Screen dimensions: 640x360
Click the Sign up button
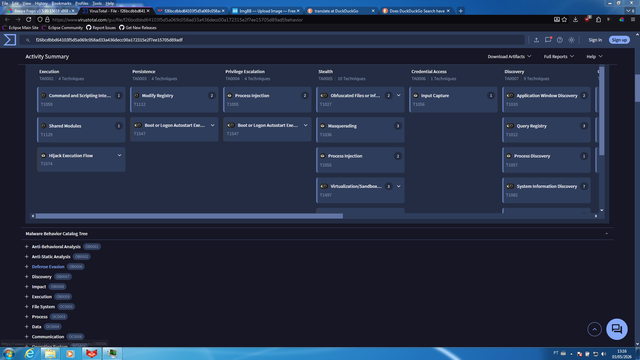coord(619,40)
